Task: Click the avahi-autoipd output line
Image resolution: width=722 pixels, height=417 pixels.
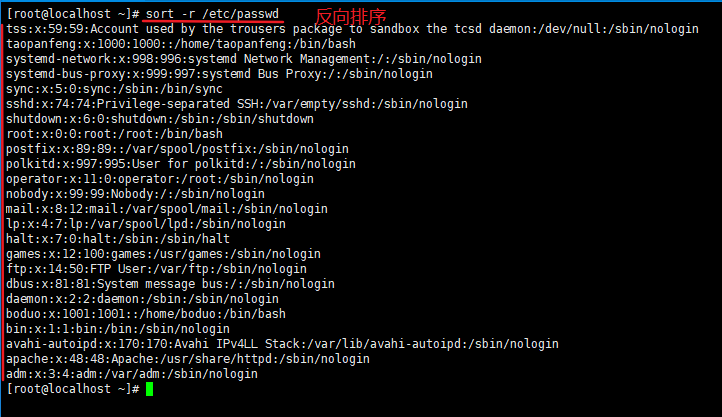Action: tap(282, 344)
